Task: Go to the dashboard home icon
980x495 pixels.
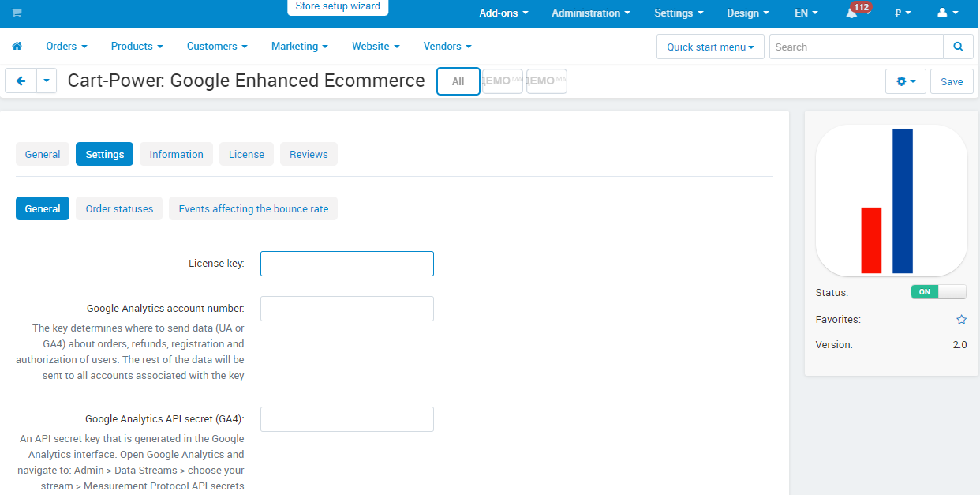Action: pyautogui.click(x=17, y=46)
